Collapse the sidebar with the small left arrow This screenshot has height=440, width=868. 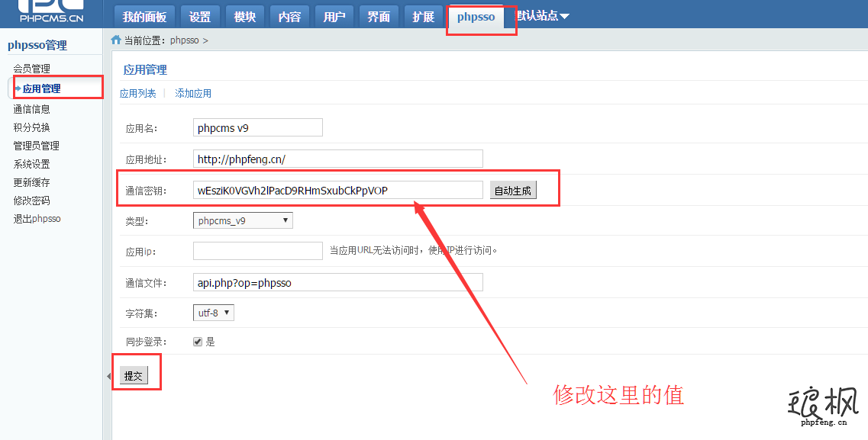(108, 377)
